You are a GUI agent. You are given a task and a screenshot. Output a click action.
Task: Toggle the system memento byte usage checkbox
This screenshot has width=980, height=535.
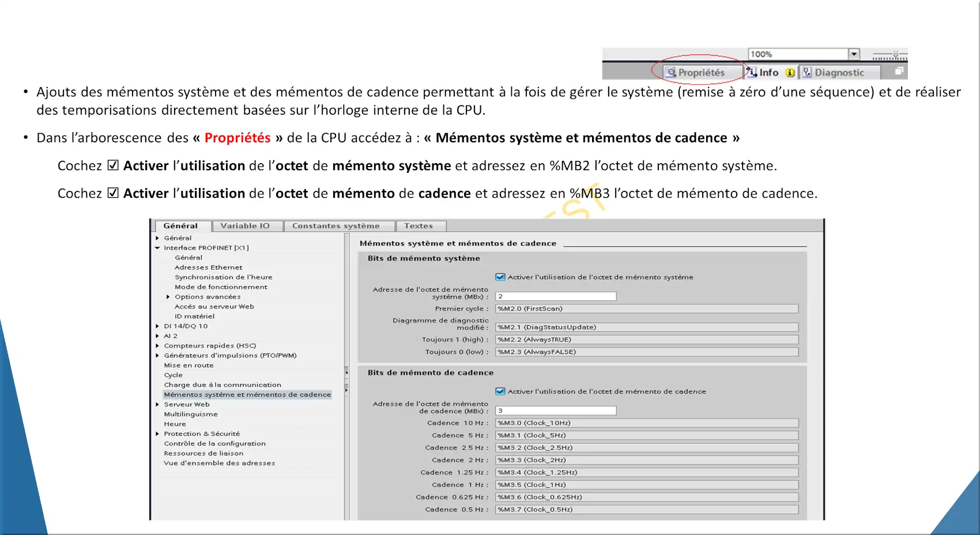(500, 277)
